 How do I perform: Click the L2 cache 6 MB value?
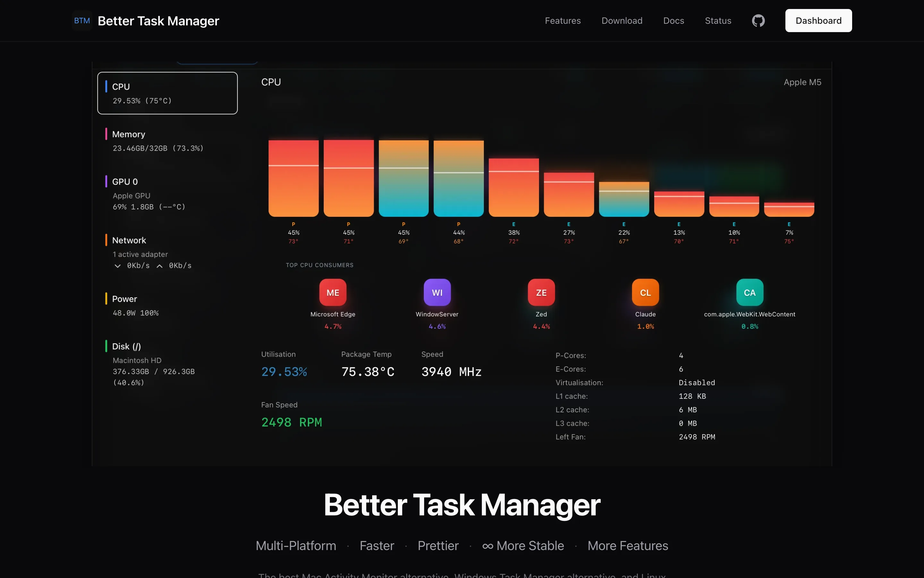[688, 410]
